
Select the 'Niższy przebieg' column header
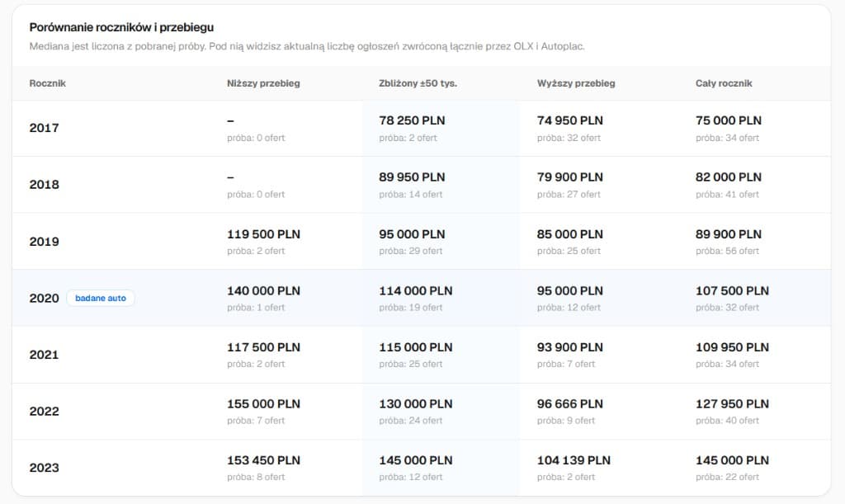[x=263, y=83]
